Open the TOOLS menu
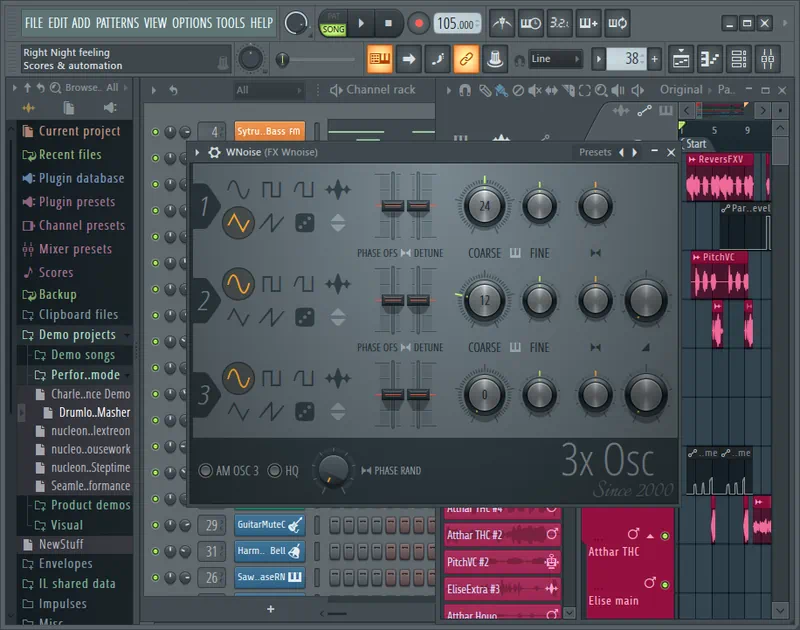Image resolution: width=800 pixels, height=630 pixels. [x=231, y=23]
